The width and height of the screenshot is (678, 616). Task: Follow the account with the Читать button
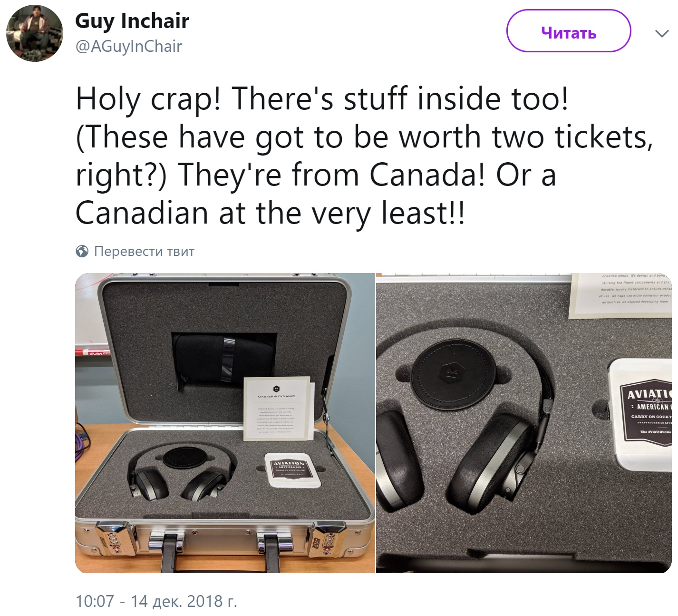tap(569, 33)
